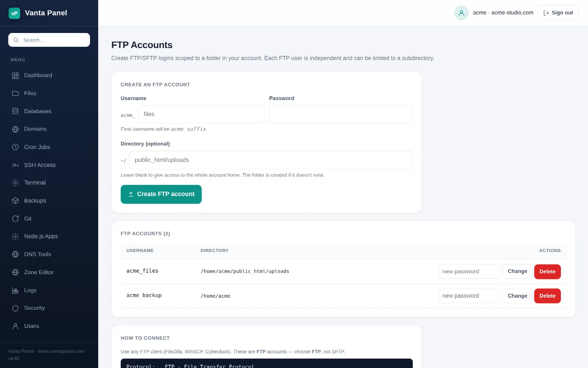Click the Security shield icon
The width and height of the screenshot is (588, 368).
pyautogui.click(x=15, y=308)
